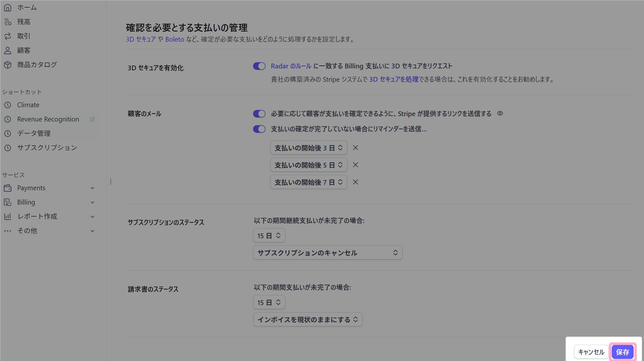Viewport: 644px width, 361px height.
Task: Click the clock icon beside データ管理
Action: click(8, 134)
